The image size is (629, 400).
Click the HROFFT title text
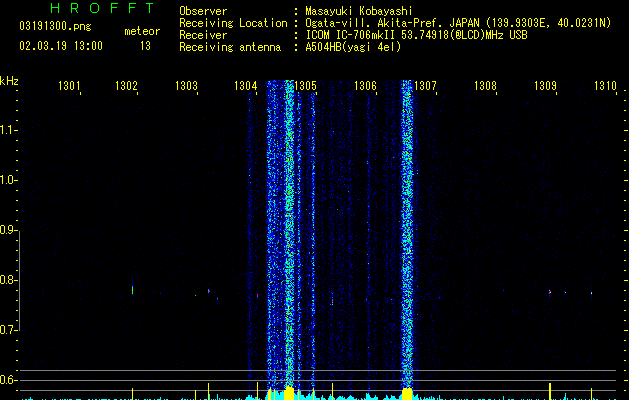pyautogui.click(x=102, y=8)
